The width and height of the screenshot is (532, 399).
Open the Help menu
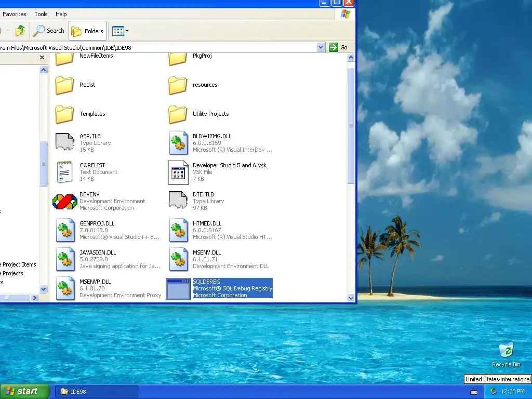[x=61, y=14]
